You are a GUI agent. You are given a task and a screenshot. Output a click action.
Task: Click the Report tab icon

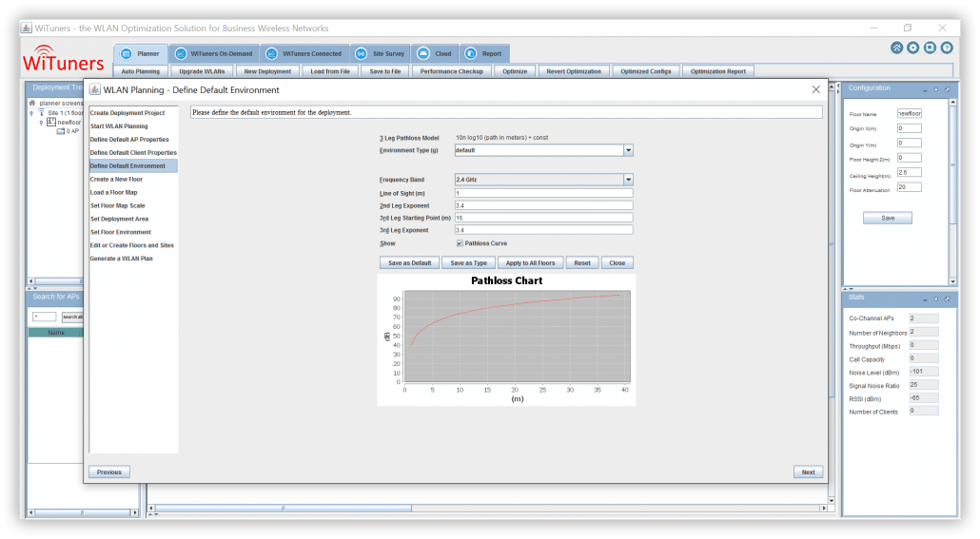(x=471, y=54)
